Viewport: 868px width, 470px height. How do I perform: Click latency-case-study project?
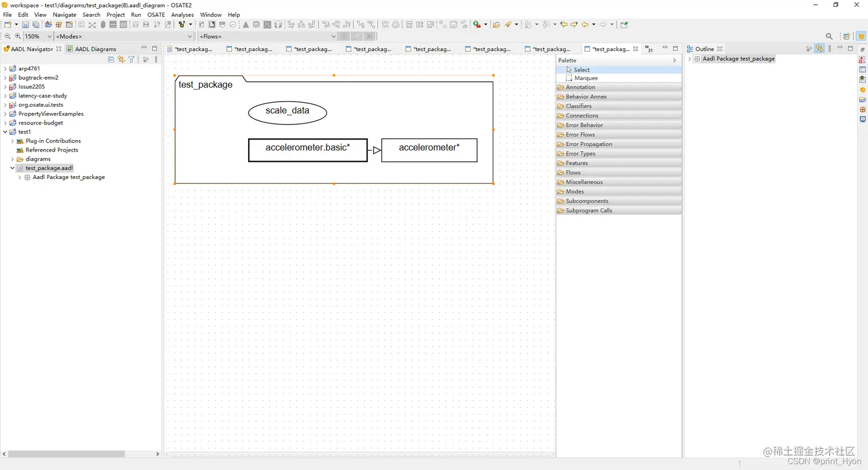pos(42,96)
